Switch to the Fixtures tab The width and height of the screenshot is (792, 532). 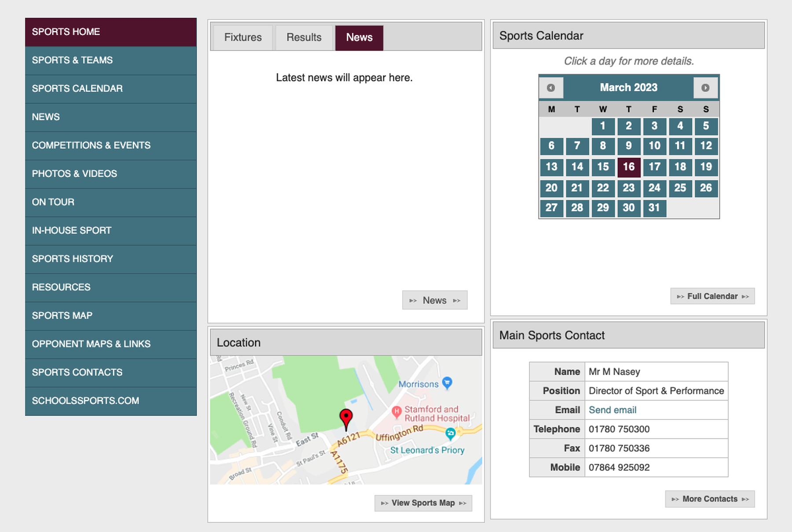[x=243, y=38]
